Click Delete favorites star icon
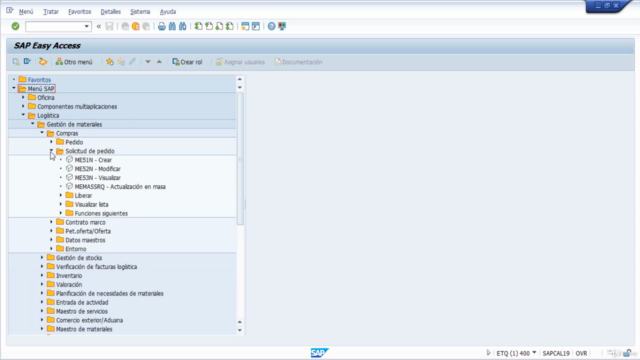This screenshot has width=640, height=360. 121,62
